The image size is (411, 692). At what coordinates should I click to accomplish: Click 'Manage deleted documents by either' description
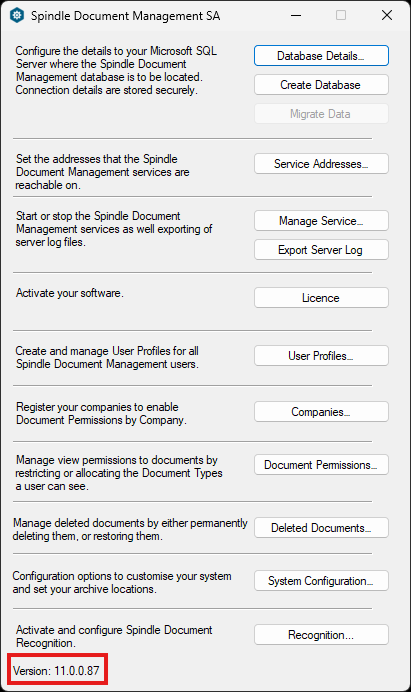pos(130,529)
